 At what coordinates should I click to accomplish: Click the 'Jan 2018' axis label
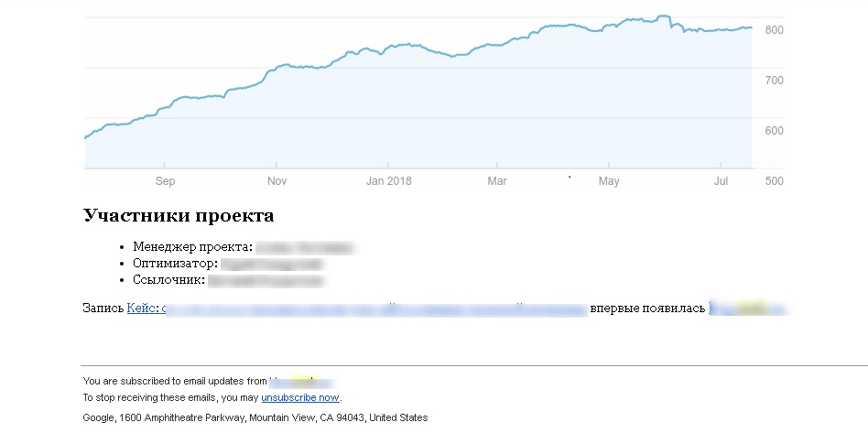point(388,181)
